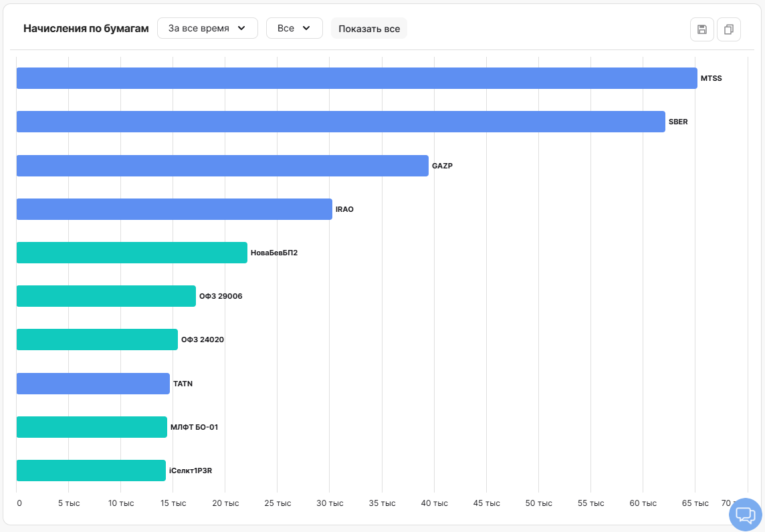Click the 'GAZP' bar label
This screenshot has width=765, height=532.
(443, 166)
